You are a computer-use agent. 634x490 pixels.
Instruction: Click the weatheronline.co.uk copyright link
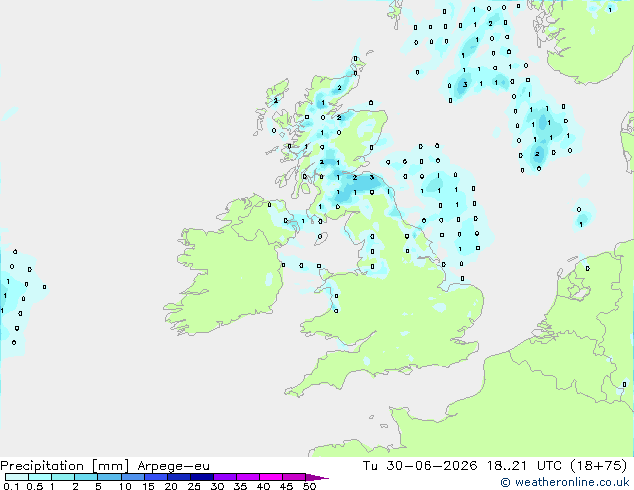tap(565, 482)
